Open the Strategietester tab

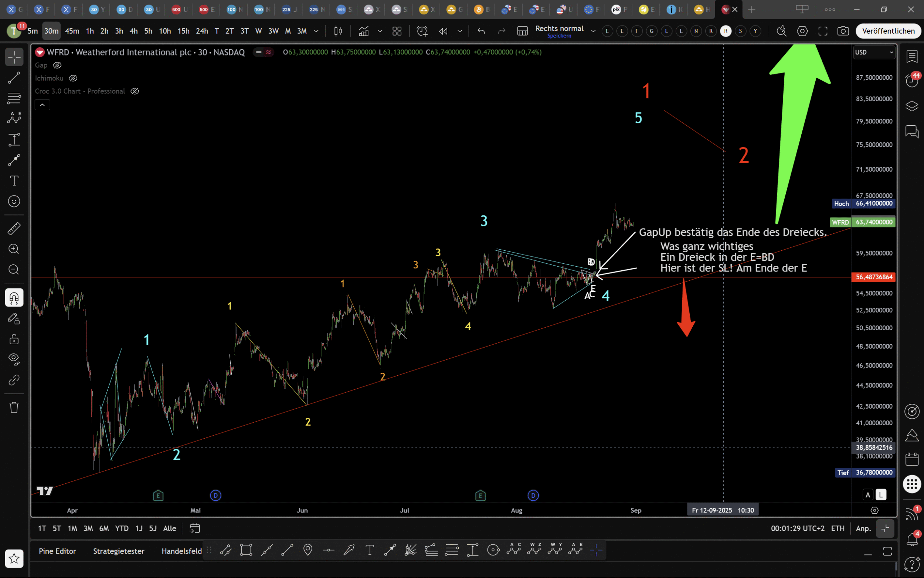coord(118,551)
